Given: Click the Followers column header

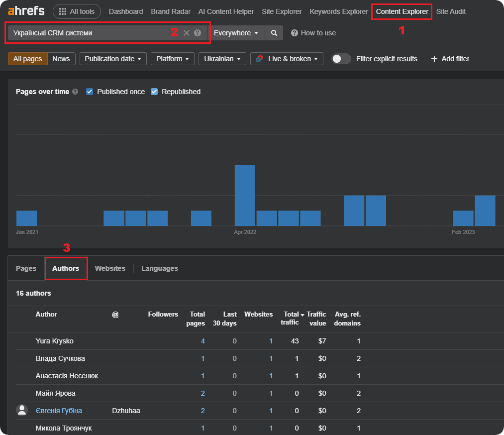Looking at the screenshot, I should coord(163,315).
